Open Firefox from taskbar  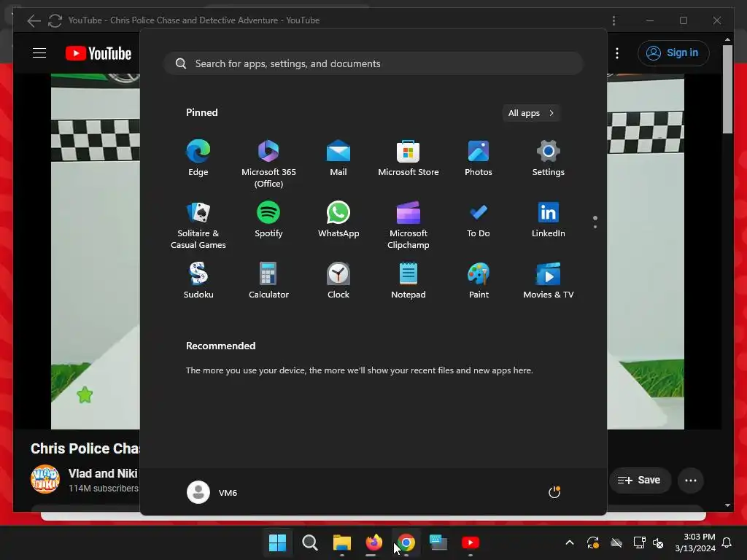pyautogui.click(x=374, y=542)
